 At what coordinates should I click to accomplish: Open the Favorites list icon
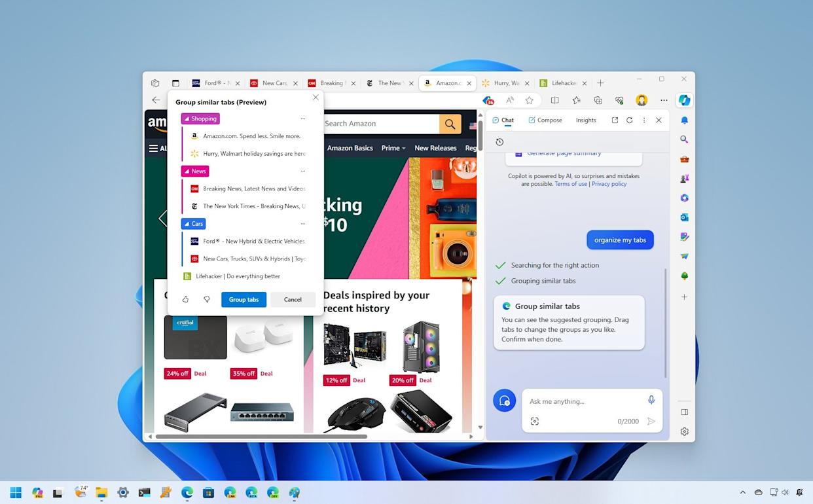click(x=576, y=100)
